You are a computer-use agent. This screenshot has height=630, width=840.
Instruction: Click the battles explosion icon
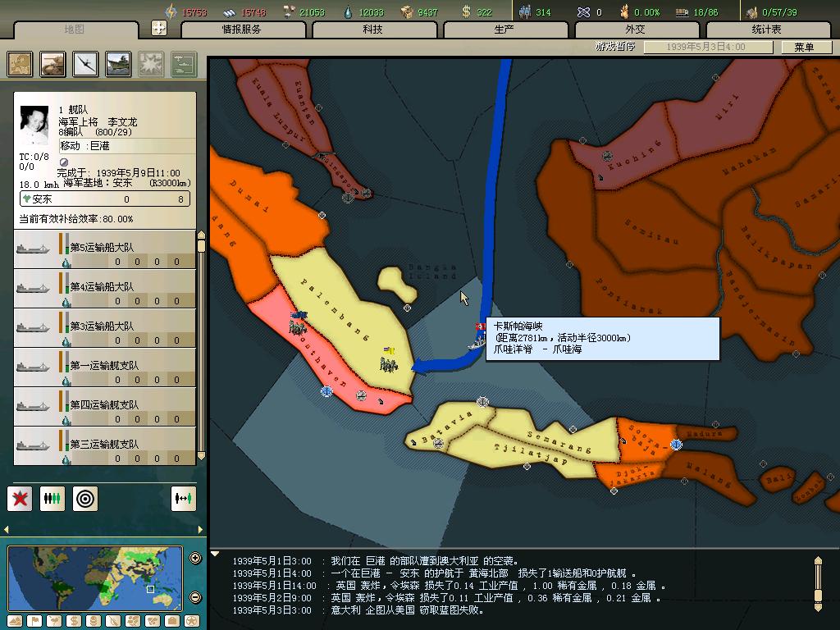tap(151, 64)
